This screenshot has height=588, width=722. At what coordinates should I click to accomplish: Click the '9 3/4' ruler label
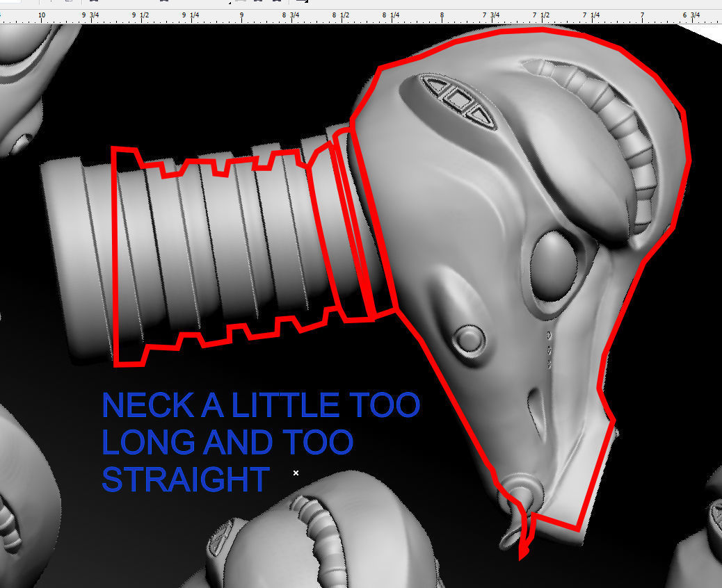click(x=90, y=15)
